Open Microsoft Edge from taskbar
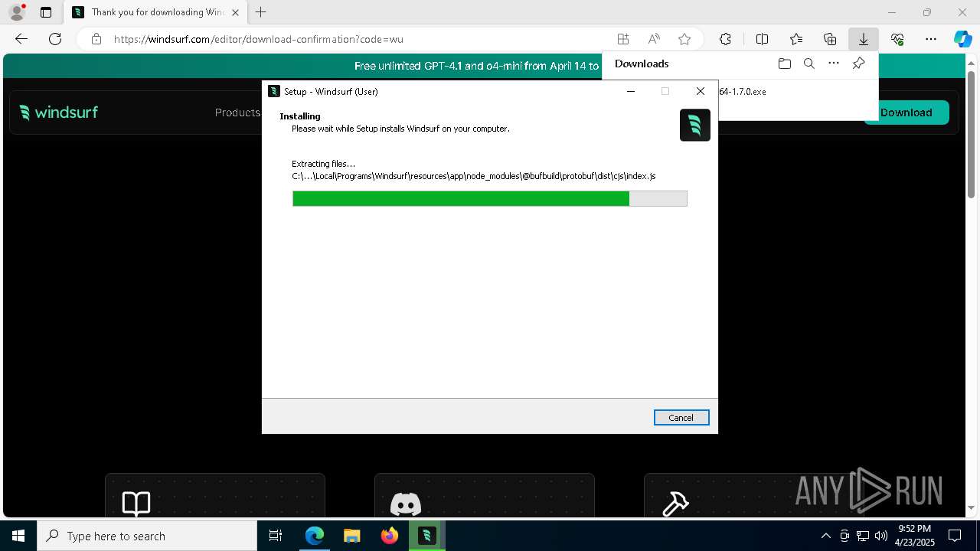The height and width of the screenshot is (551, 980). (315, 536)
